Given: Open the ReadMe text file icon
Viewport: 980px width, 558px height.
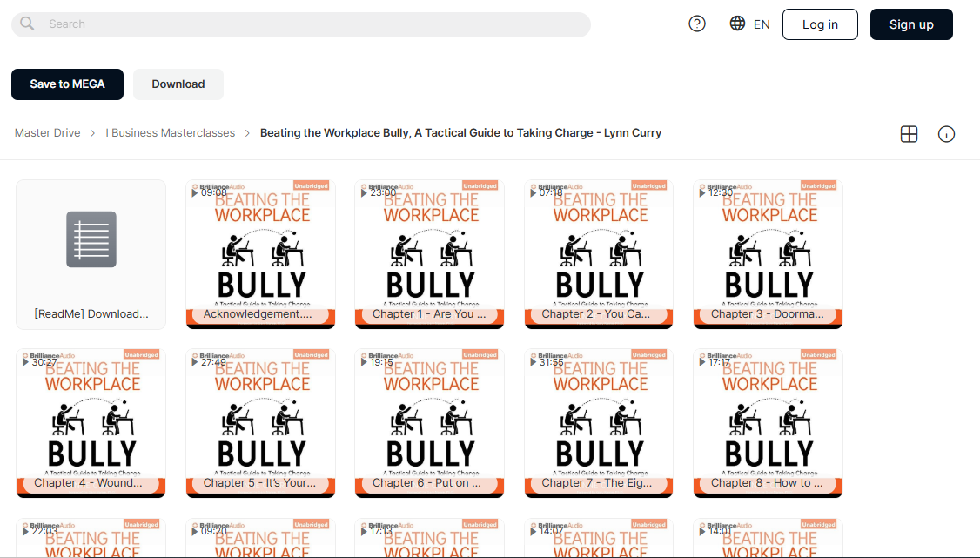Looking at the screenshot, I should click(91, 239).
